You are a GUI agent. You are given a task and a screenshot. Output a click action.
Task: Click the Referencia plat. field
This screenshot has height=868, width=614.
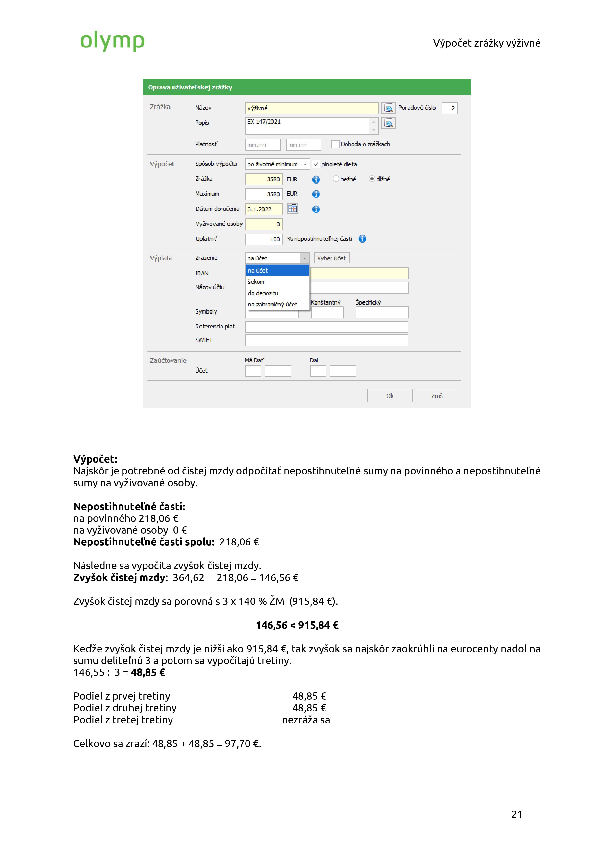point(326,327)
